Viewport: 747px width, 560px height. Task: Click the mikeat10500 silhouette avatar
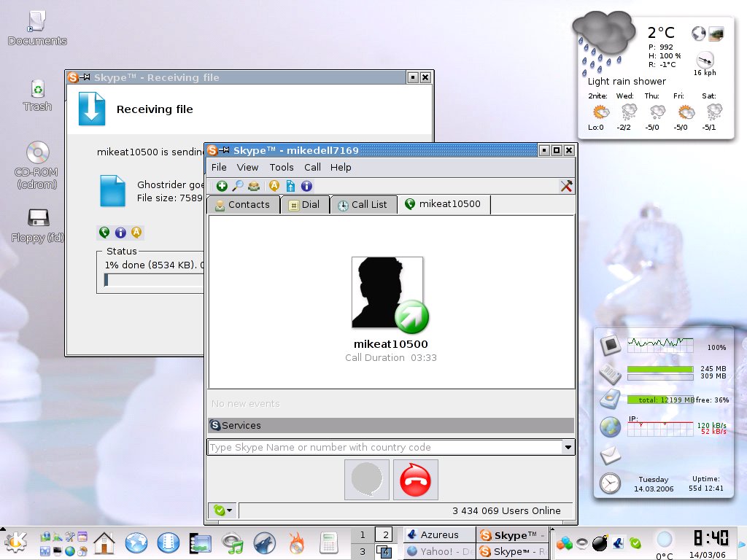pyautogui.click(x=387, y=292)
